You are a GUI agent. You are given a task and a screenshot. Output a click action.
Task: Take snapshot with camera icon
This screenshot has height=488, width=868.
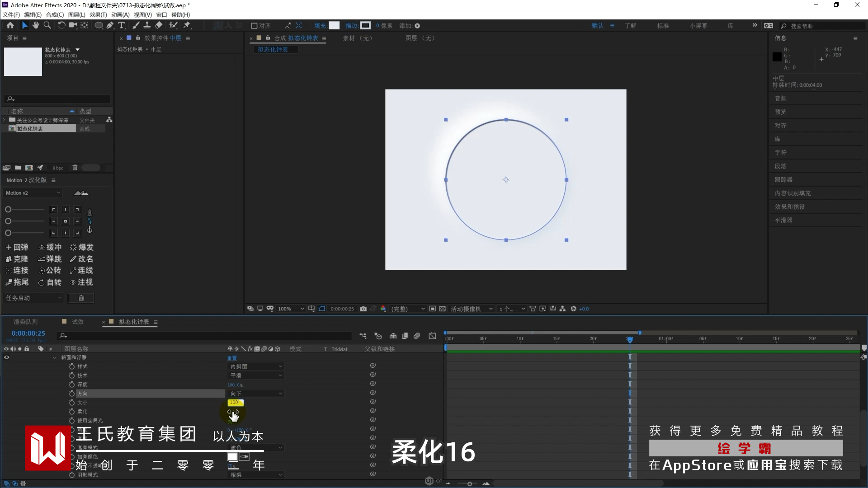pyautogui.click(x=363, y=309)
